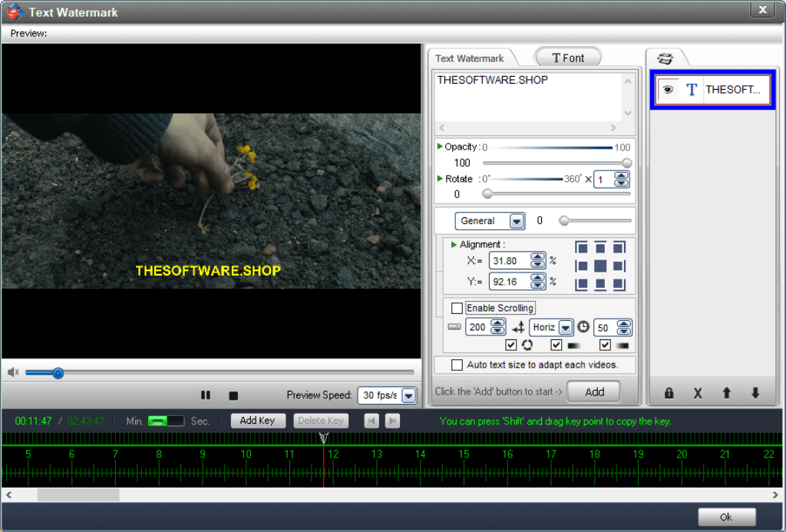Delete watermark layer with the X icon
The height and width of the screenshot is (532, 786).
click(x=697, y=393)
